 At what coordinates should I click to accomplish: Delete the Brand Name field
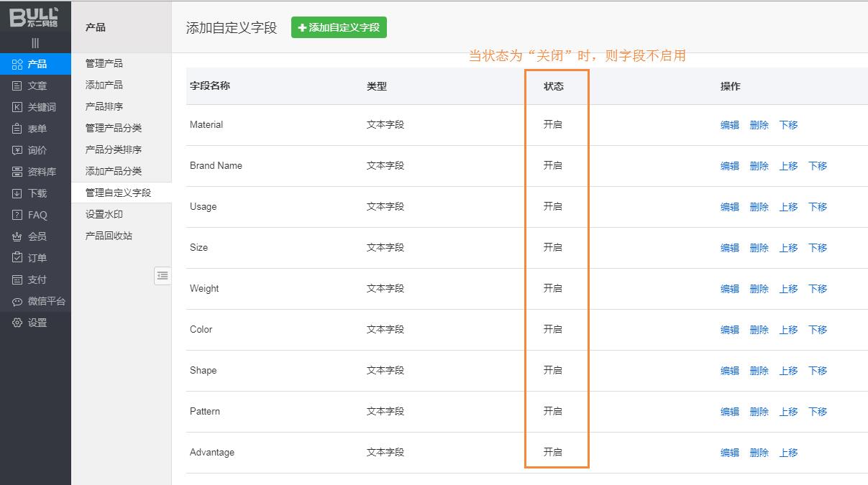pos(759,166)
